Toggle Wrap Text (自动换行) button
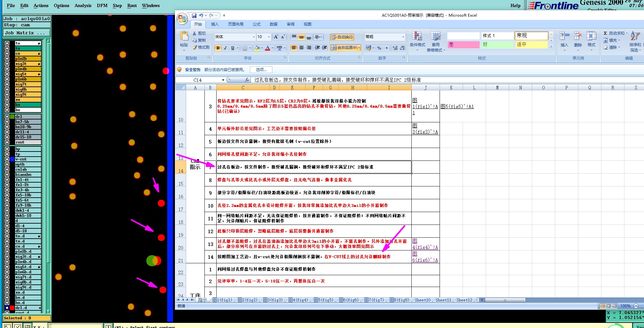The height and width of the screenshot is (328, 644). pyautogui.click(x=342, y=37)
